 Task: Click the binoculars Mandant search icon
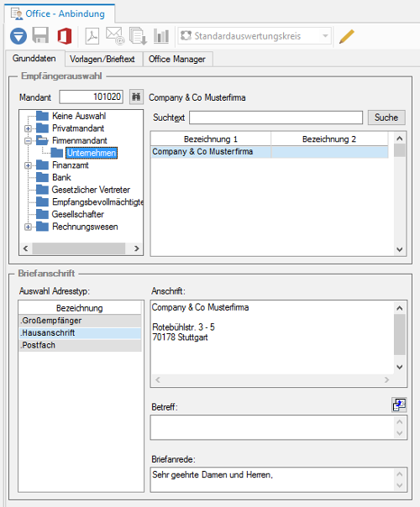136,97
